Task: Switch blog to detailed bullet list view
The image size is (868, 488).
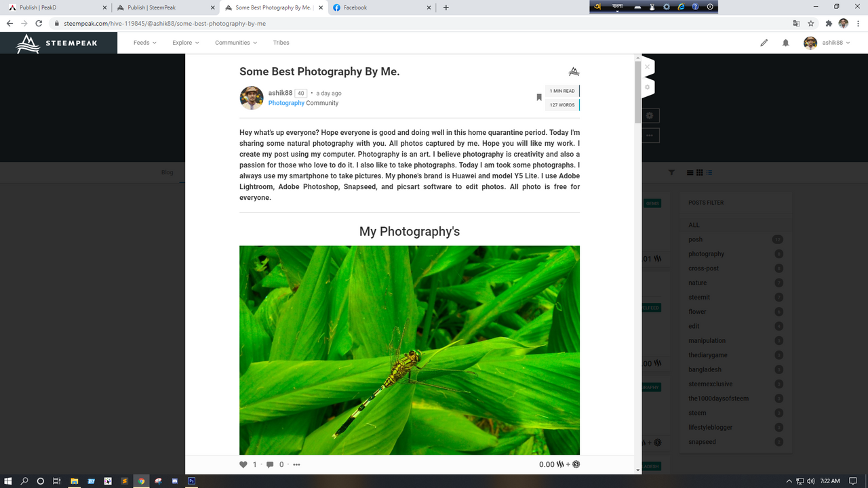Action: (709, 173)
